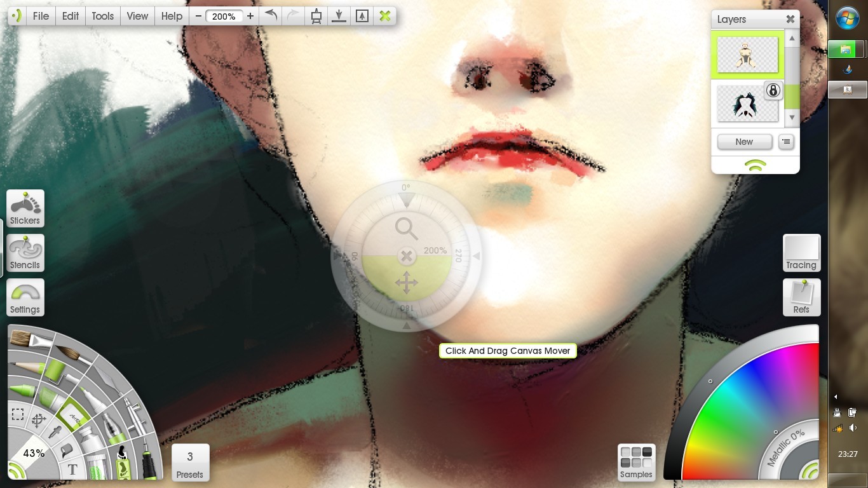This screenshot has height=488, width=868.
Task: Open the File menu
Action: 41,16
